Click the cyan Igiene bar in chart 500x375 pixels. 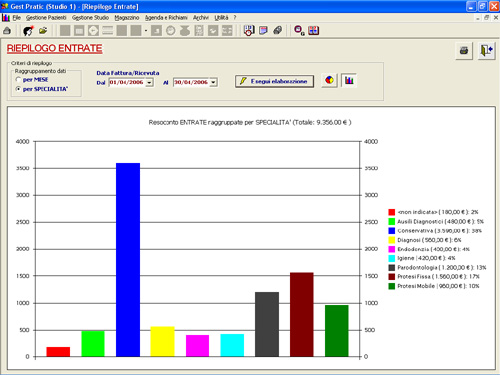point(232,345)
